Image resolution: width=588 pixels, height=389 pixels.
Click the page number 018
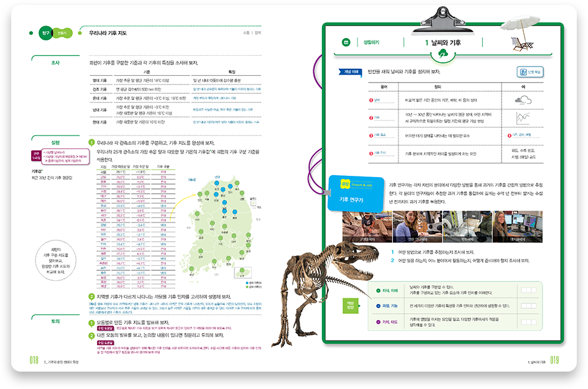pyautogui.click(x=34, y=360)
